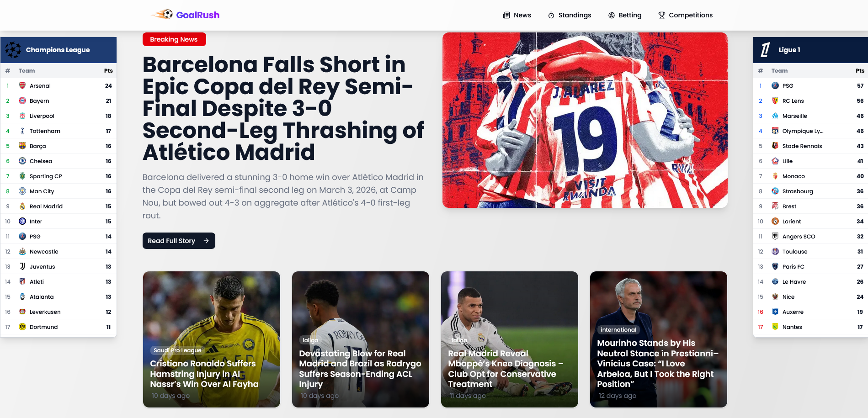The image size is (868, 418).
Task: Click the Arsenal club crest icon
Action: click(x=22, y=85)
